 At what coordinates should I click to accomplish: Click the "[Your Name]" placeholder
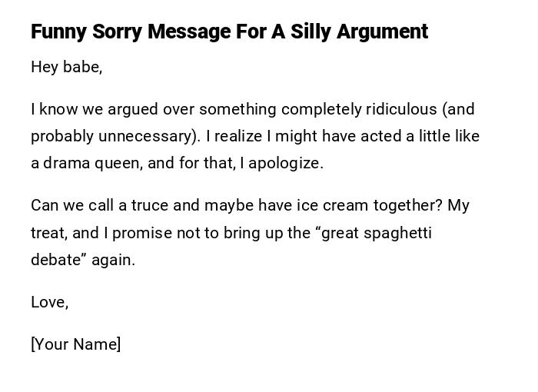(75, 344)
